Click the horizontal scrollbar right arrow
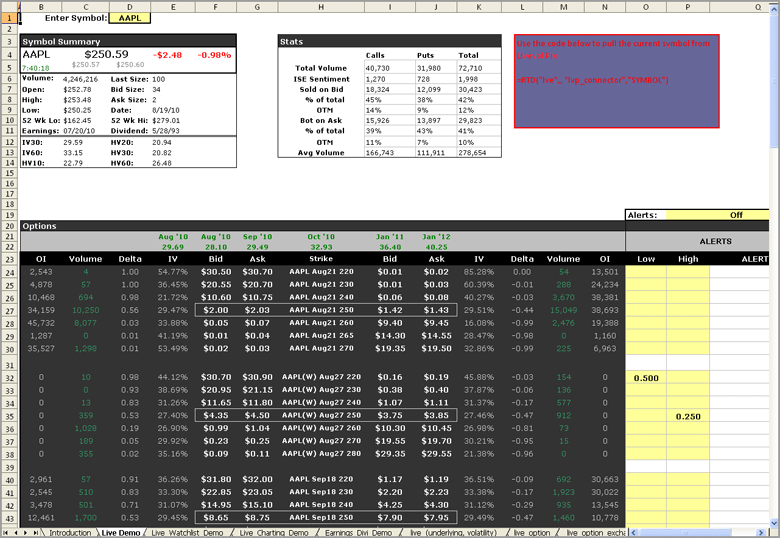780x538 pixels. [761, 533]
